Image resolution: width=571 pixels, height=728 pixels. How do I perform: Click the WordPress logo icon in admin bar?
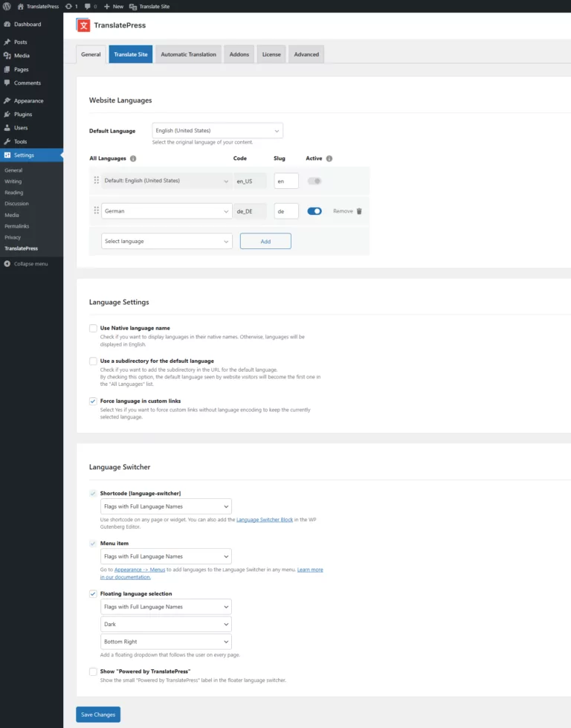(7, 6)
